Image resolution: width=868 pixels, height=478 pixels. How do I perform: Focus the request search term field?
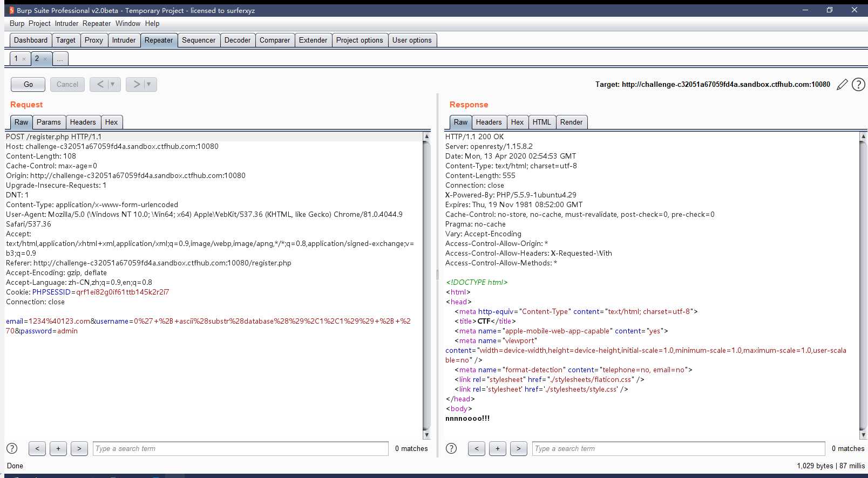pyautogui.click(x=240, y=448)
